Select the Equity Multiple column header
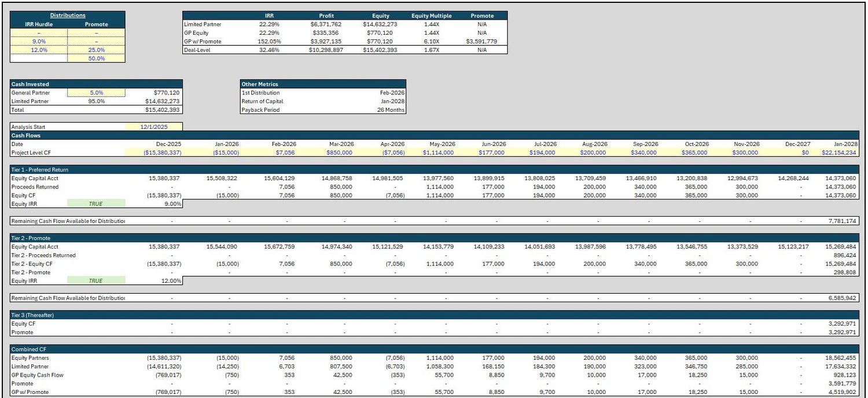Viewport: 868px width, 398px height. 431,16
